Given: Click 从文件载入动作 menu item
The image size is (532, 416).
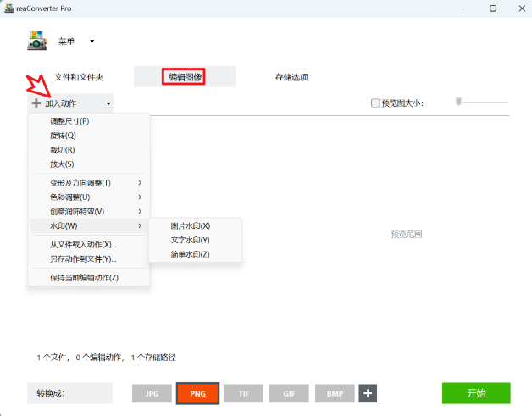Looking at the screenshot, I should [83, 244].
